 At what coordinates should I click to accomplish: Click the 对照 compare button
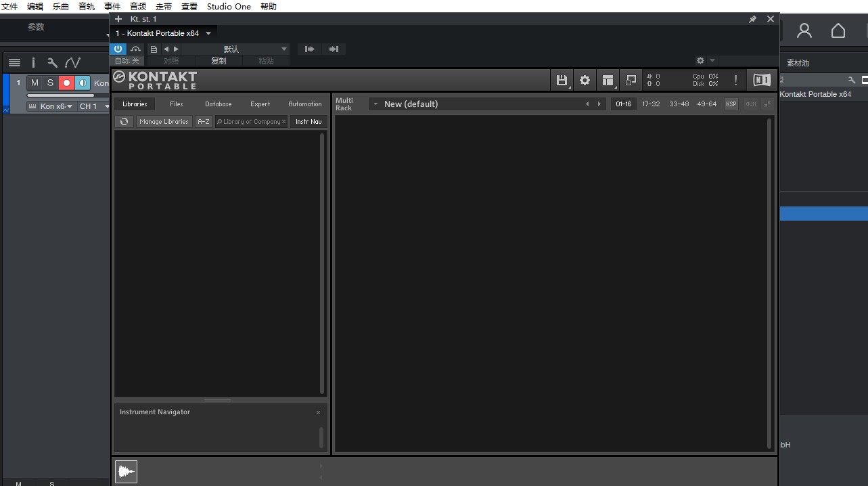point(171,61)
